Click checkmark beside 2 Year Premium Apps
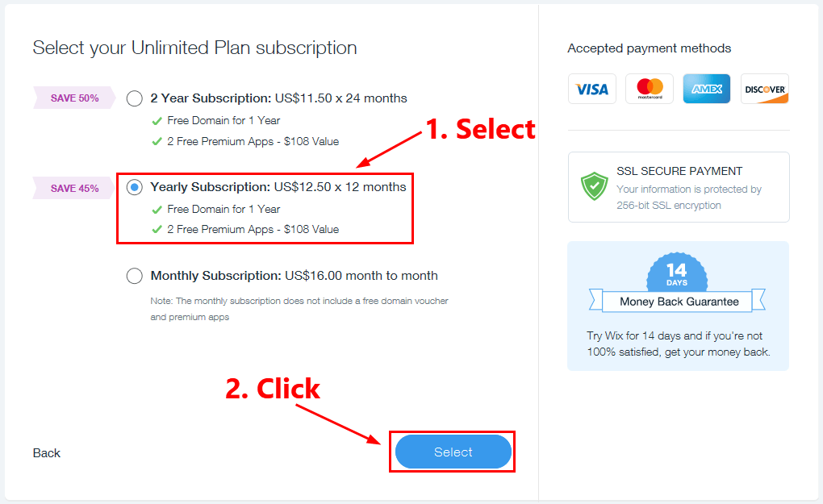The width and height of the screenshot is (823, 504). 157,142
